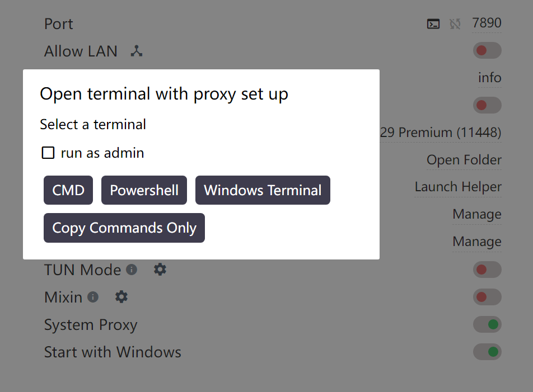This screenshot has height=392, width=533.
Task: Click the Launch Helper link
Action: click(x=458, y=187)
